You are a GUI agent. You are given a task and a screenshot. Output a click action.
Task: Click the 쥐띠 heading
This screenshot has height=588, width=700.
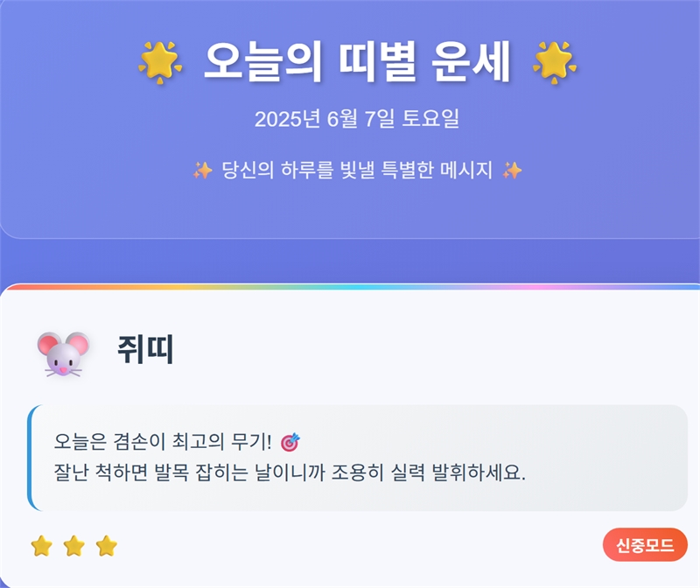point(145,351)
